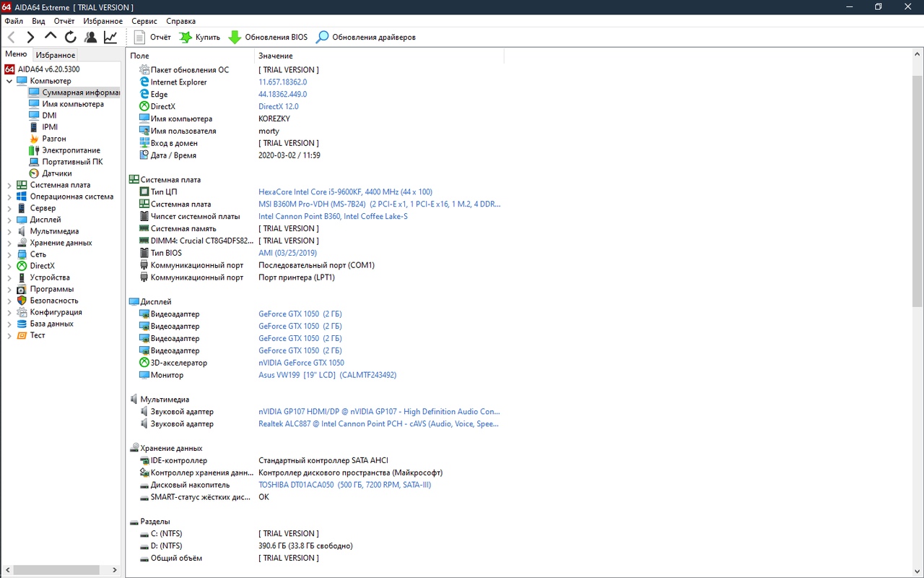Click the vertical scrollbar in details pane
The image size is (924, 578).
(x=918, y=191)
